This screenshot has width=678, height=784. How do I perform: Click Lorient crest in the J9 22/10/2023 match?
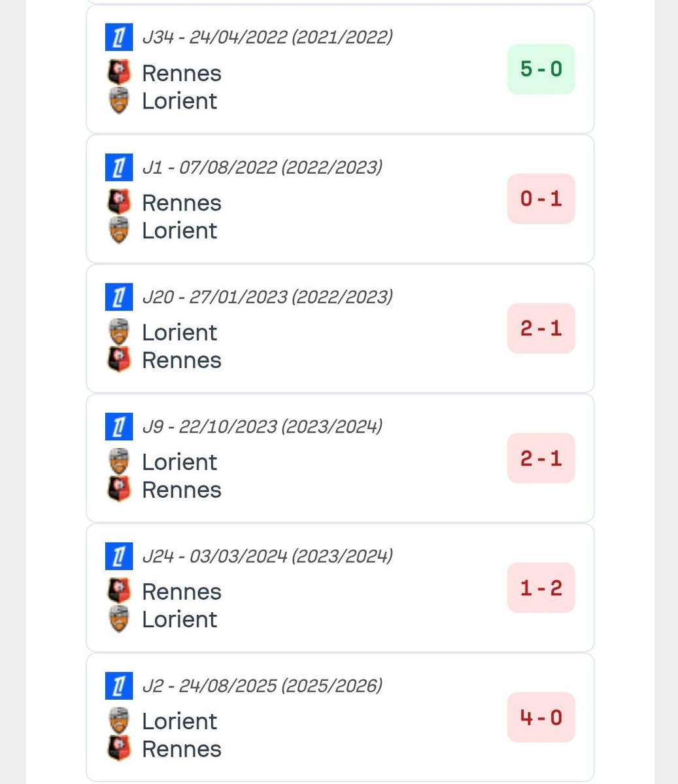(119, 461)
